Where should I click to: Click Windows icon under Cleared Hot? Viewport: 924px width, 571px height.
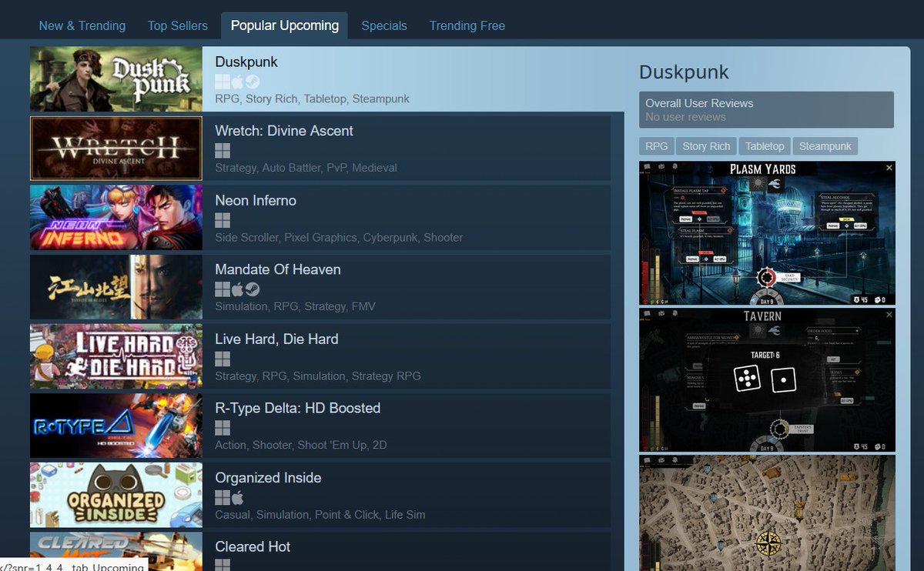pos(223,565)
